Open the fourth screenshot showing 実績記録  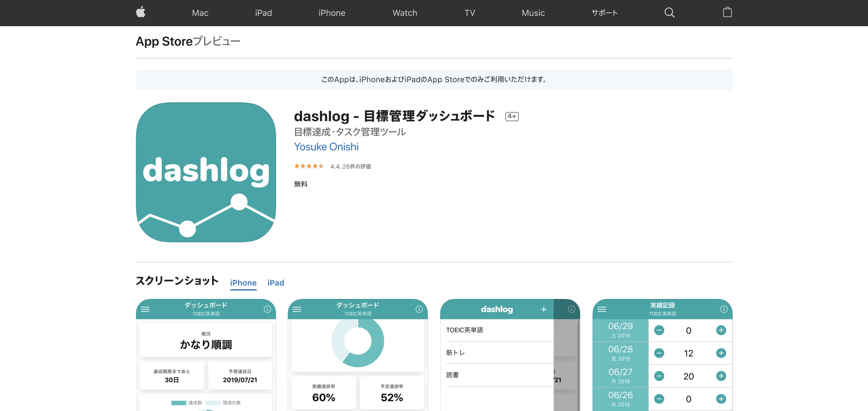[662, 355]
